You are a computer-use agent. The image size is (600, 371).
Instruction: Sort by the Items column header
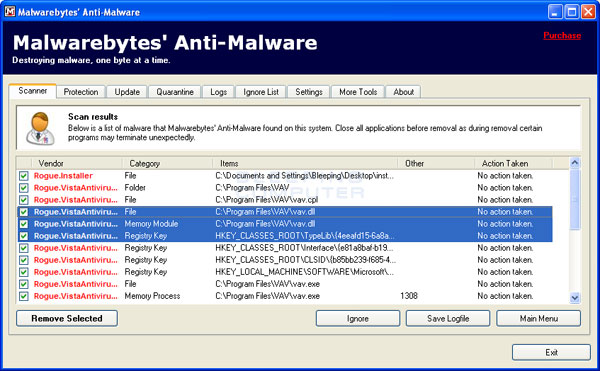click(305, 164)
